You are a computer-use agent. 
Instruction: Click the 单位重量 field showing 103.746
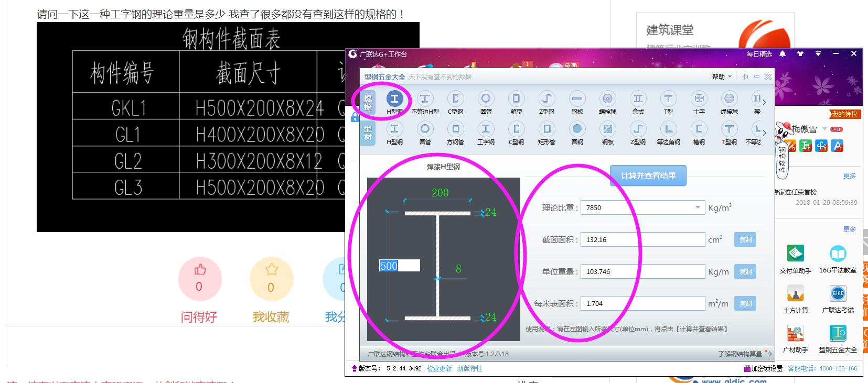pos(642,271)
